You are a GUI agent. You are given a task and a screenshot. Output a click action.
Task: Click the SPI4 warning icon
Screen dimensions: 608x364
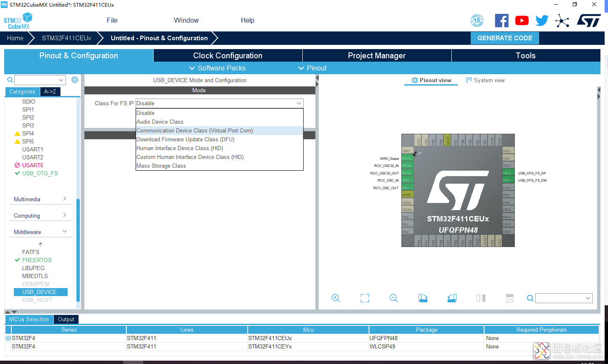click(17, 134)
